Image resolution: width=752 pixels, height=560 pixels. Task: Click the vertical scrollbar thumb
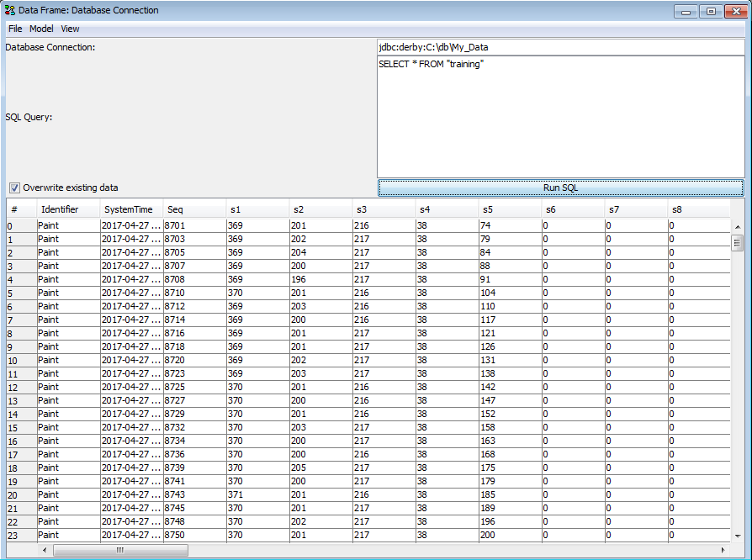click(x=737, y=243)
